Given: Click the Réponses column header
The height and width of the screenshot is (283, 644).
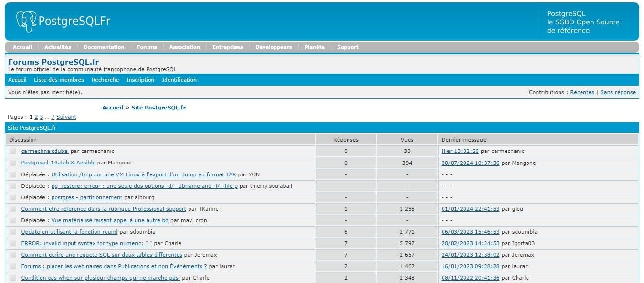Looking at the screenshot, I should click(346, 140).
